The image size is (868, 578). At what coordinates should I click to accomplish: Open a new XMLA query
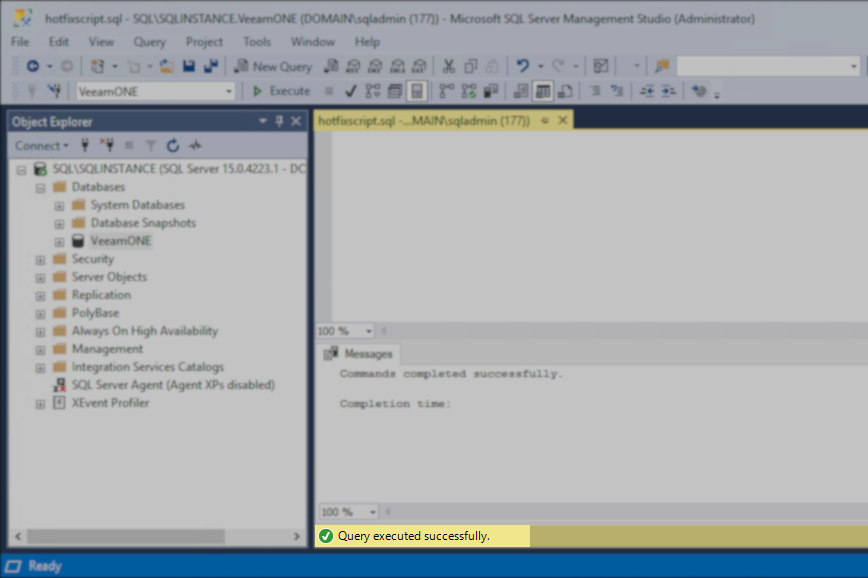(x=397, y=66)
